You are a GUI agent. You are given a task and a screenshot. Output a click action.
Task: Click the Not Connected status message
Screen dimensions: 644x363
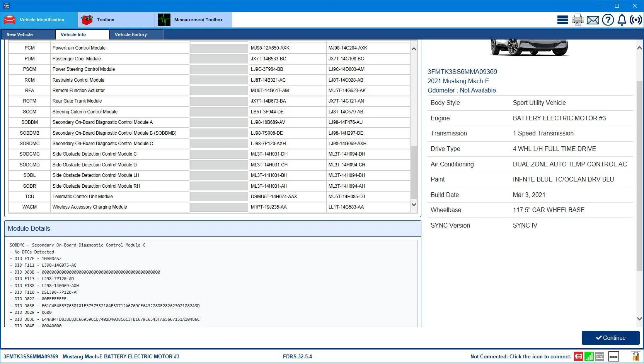(x=521, y=357)
